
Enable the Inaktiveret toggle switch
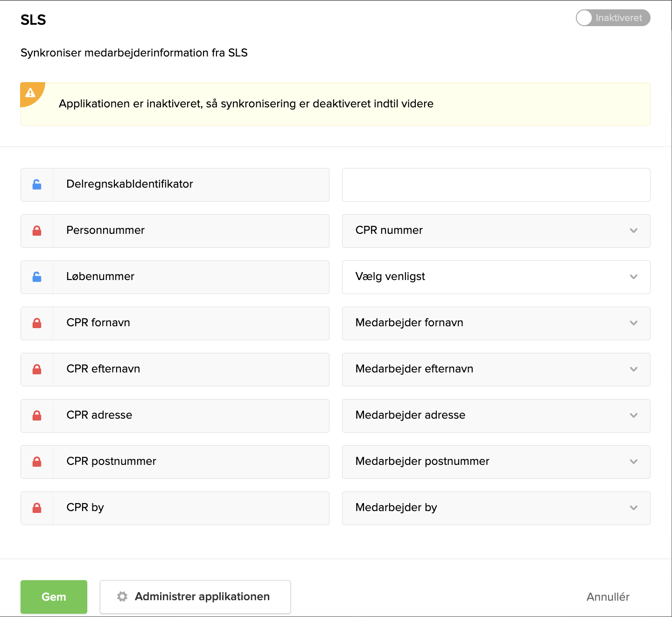(x=613, y=18)
